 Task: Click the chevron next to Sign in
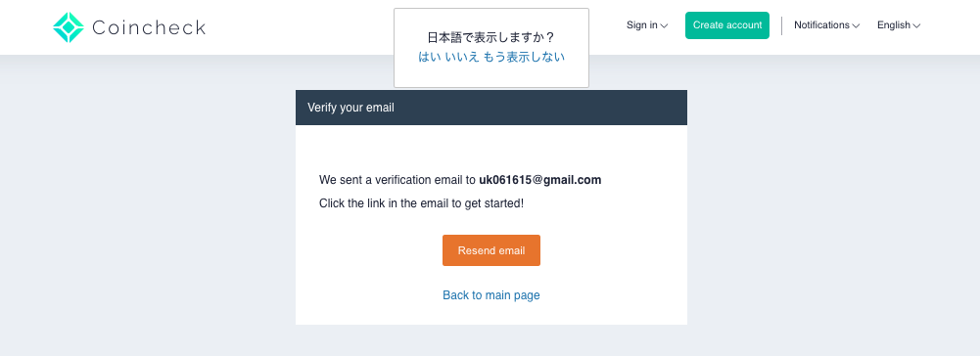pos(665,25)
